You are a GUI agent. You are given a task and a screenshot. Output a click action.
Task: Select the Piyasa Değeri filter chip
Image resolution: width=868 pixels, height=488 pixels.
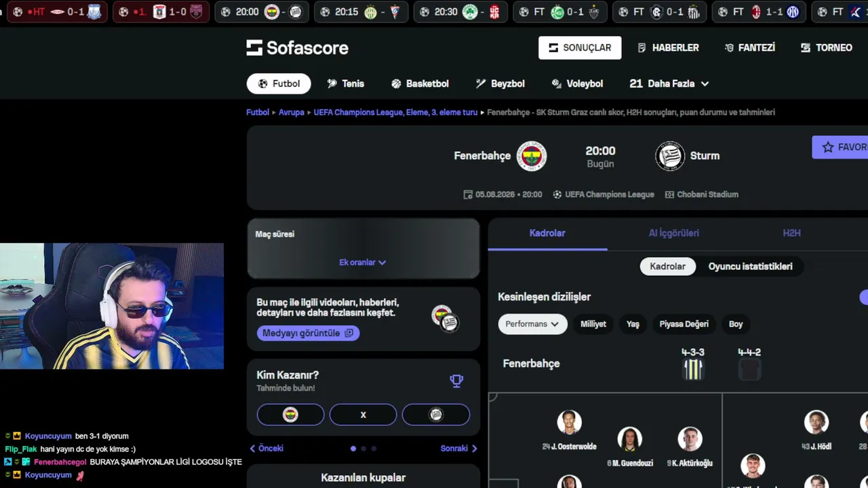(x=684, y=324)
